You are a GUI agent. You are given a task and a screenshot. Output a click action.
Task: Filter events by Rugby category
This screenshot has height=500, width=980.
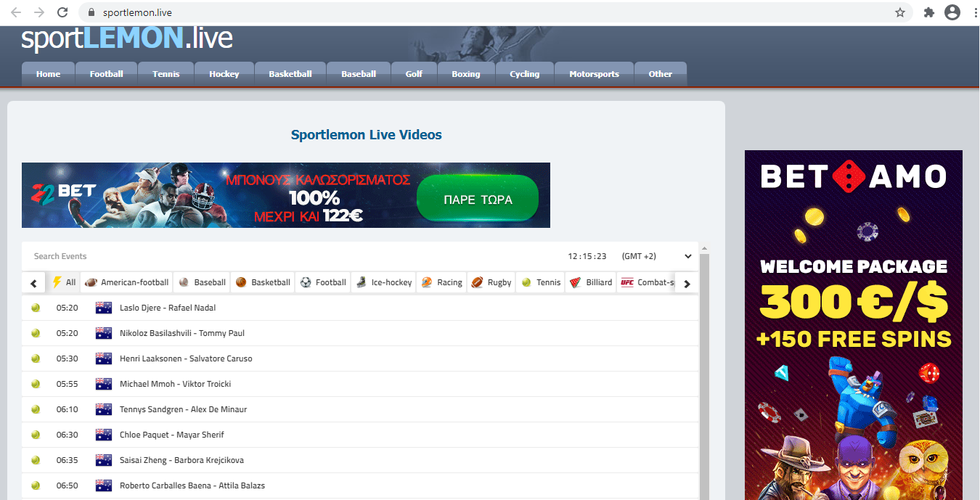(x=491, y=282)
